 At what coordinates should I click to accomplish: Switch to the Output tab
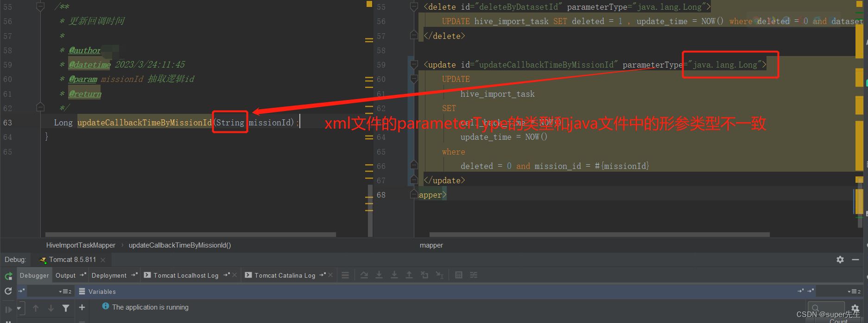pyautogui.click(x=65, y=275)
